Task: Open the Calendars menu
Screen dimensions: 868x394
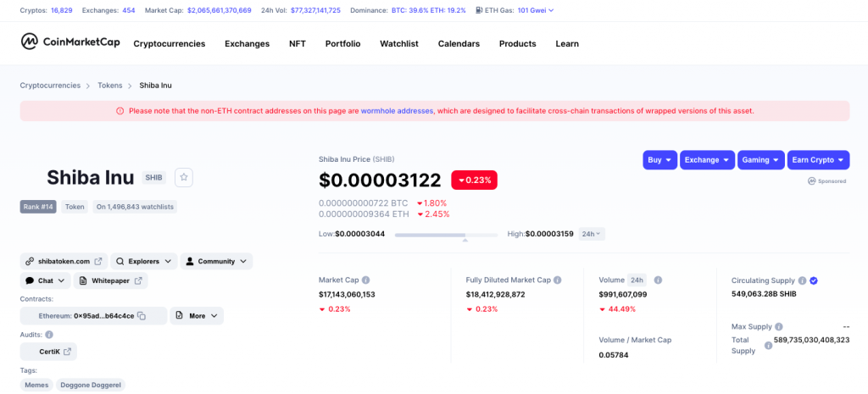Action: coord(459,44)
